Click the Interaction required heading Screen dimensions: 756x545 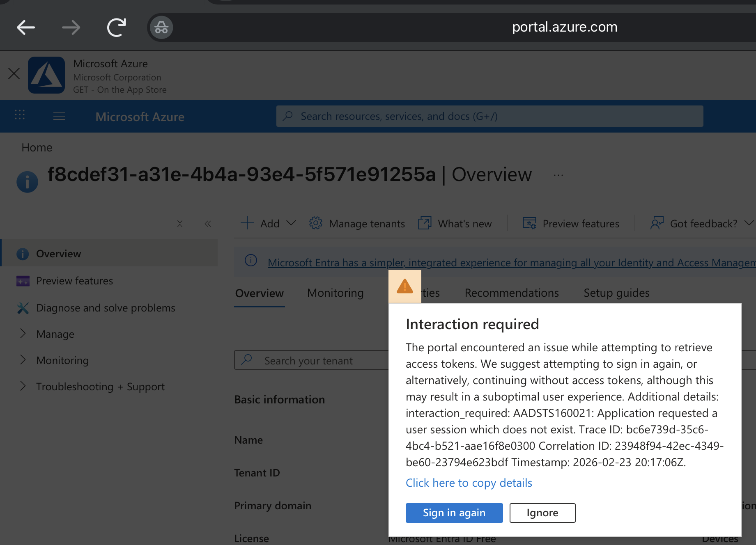(x=472, y=324)
